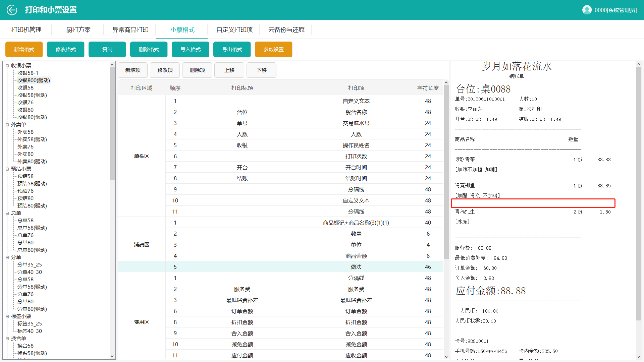Select 标签40_30 in the tree

(x=30, y=331)
